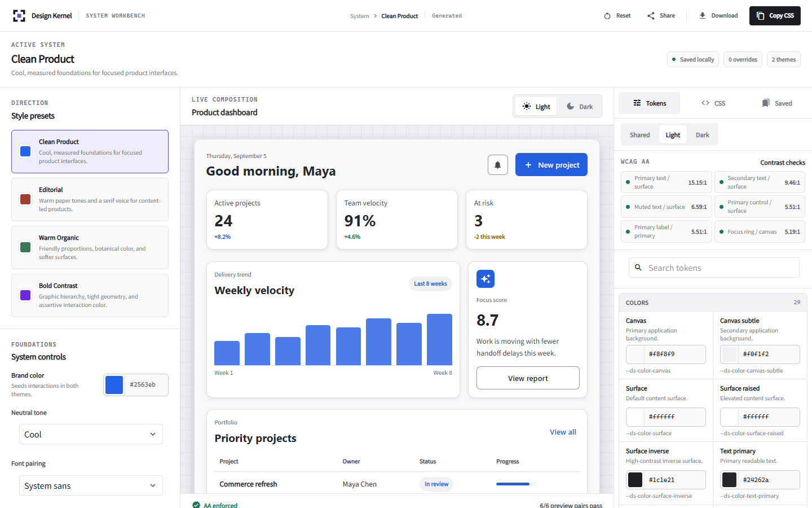Click the Muted text / surface contrast check
The width and height of the screenshot is (812, 508).
(666, 207)
